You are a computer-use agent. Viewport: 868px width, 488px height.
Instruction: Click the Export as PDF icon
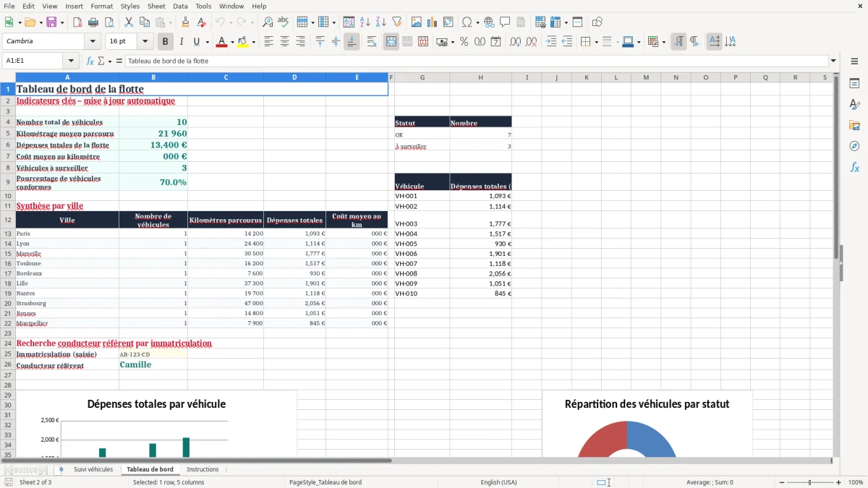77,22
